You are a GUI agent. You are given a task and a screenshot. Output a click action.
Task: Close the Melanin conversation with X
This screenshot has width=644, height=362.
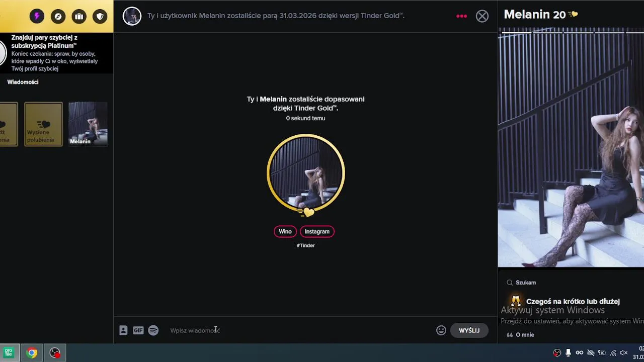pos(482,16)
